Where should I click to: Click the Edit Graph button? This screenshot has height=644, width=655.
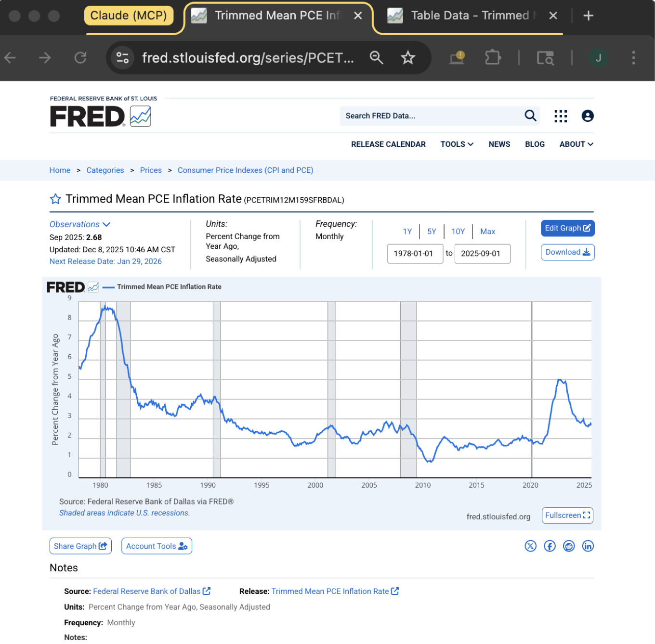coord(568,228)
